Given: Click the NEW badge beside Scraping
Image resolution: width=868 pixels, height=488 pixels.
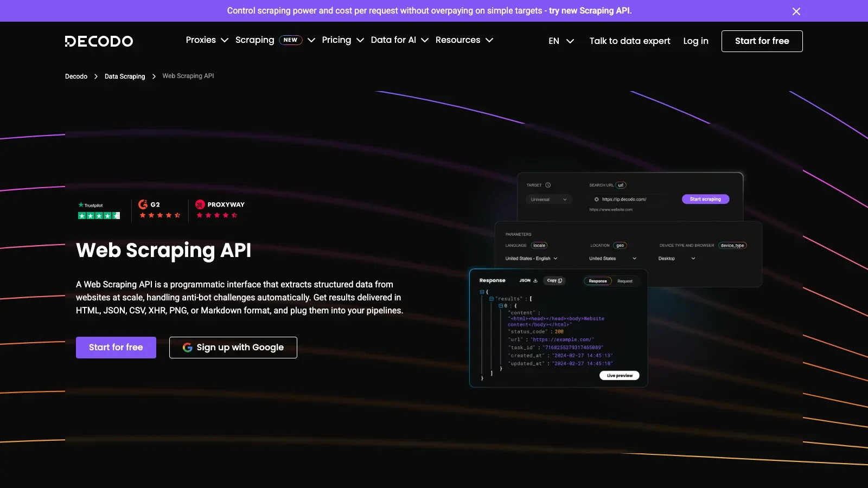Looking at the screenshot, I should (291, 40).
